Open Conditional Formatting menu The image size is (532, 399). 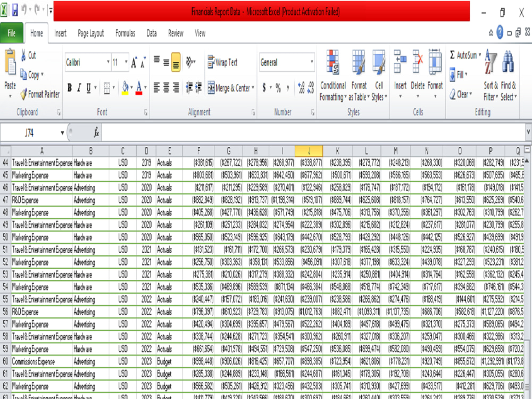coord(333,76)
